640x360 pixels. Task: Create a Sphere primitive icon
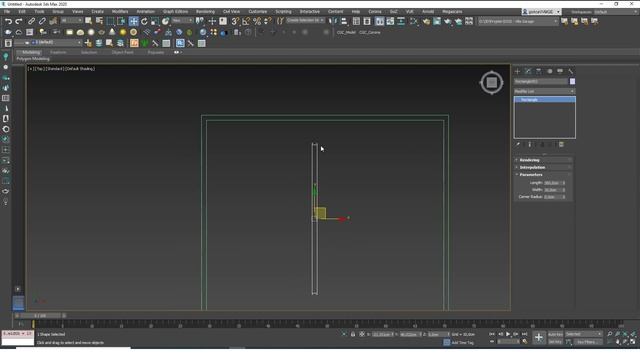tap(91, 32)
